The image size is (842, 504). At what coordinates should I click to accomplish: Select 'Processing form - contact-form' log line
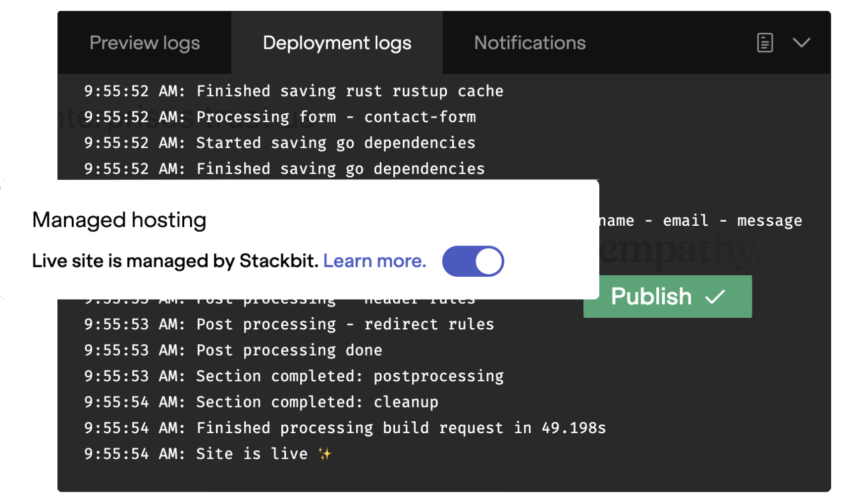[280, 117]
